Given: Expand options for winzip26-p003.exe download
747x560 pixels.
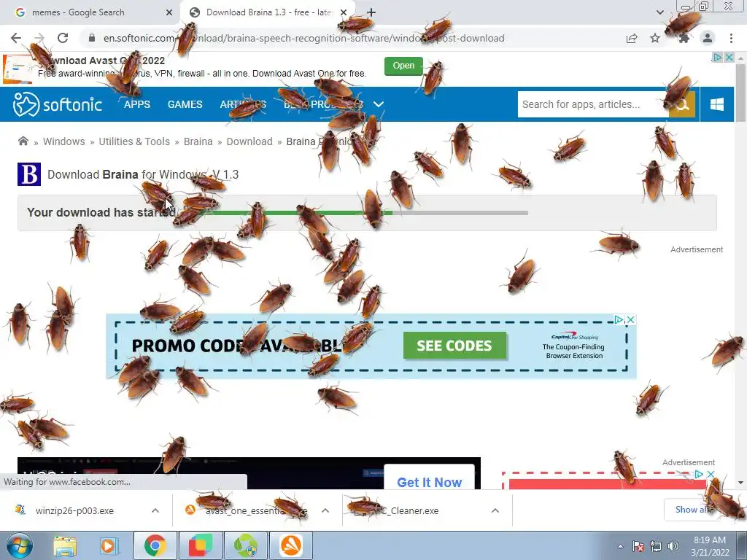Looking at the screenshot, I should tap(155, 510).
